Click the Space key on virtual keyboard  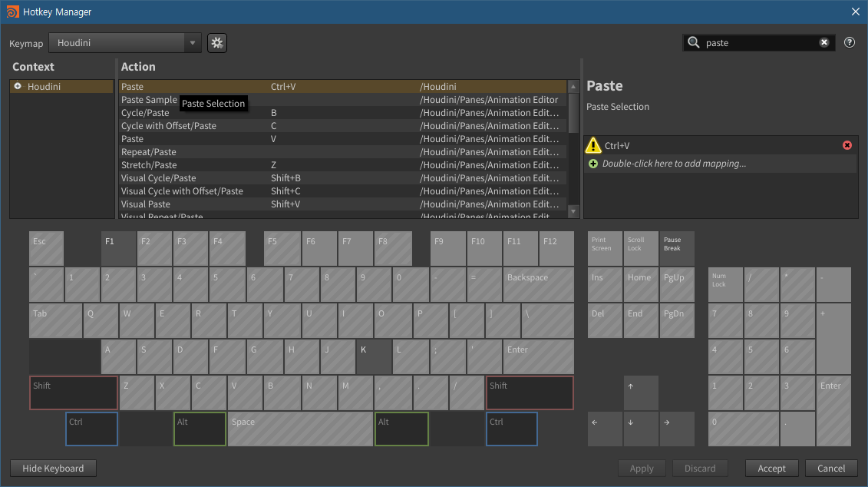coord(300,429)
